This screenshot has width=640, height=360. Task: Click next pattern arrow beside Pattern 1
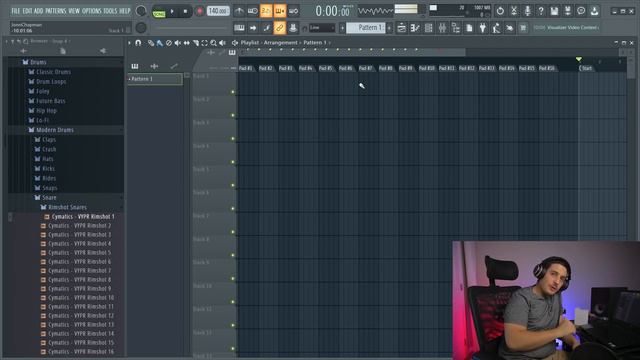[389, 28]
